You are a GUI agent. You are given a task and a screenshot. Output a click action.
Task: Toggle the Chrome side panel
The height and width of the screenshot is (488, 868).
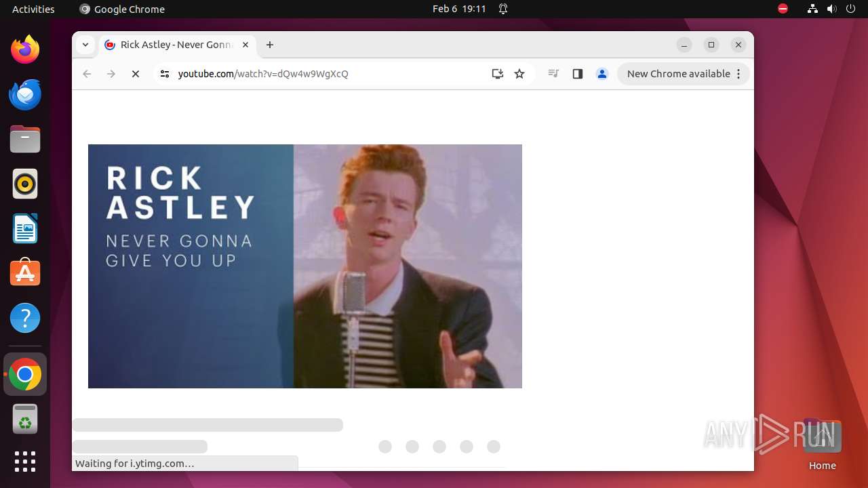point(578,74)
